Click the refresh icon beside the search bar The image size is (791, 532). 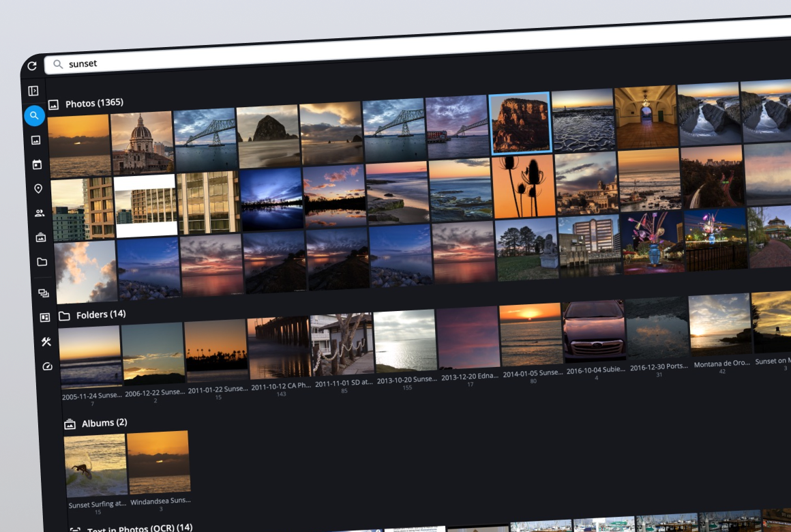point(32,65)
